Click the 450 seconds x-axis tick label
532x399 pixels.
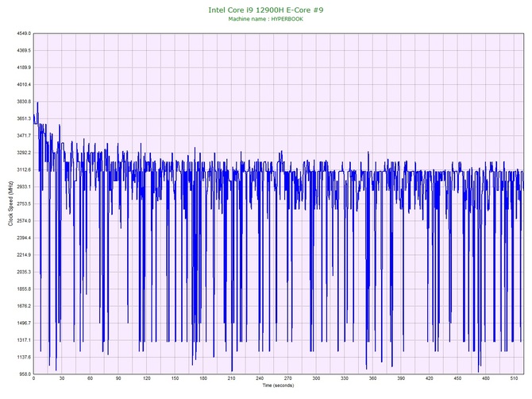pos(457,378)
